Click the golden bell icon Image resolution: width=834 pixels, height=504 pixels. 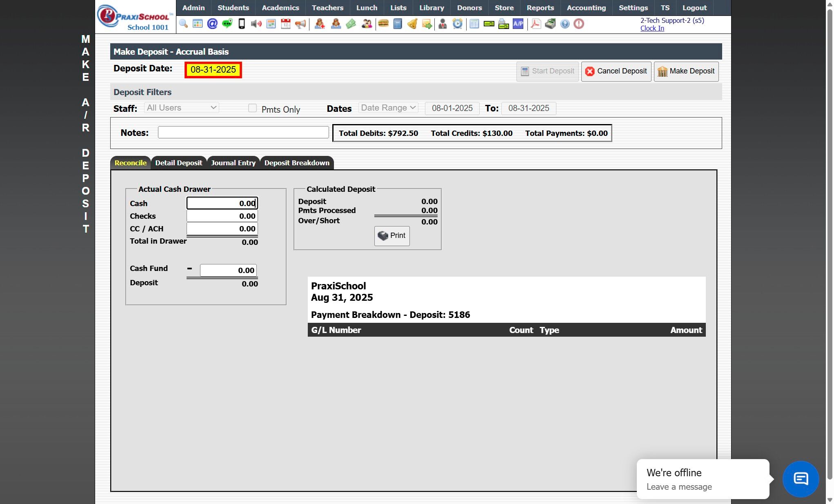pyautogui.click(x=412, y=24)
